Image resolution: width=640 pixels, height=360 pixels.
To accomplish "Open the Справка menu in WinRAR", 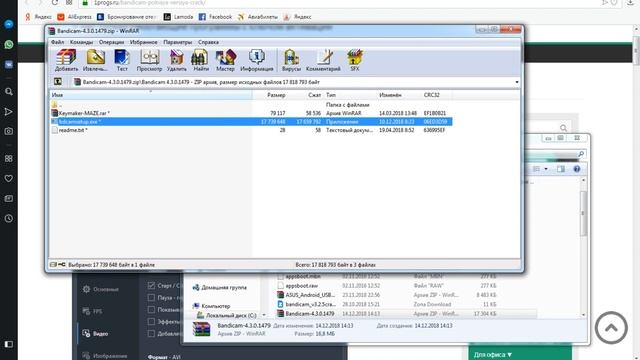I will (x=208, y=42).
